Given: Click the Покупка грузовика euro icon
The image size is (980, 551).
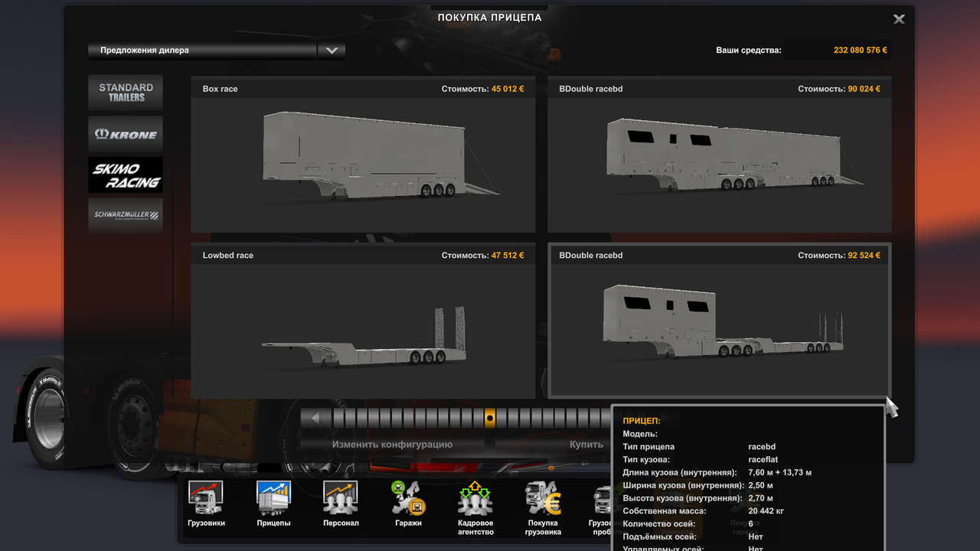Looking at the screenshot, I should [x=543, y=505].
